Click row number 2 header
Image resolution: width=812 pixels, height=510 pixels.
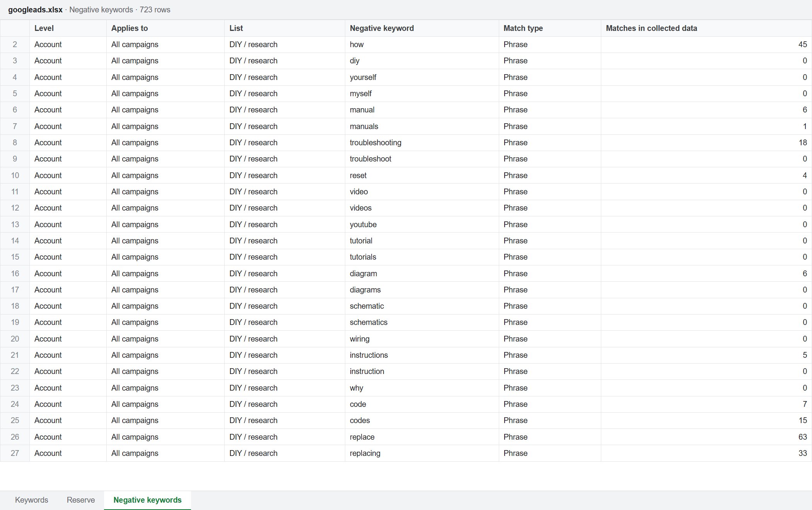[x=15, y=44]
